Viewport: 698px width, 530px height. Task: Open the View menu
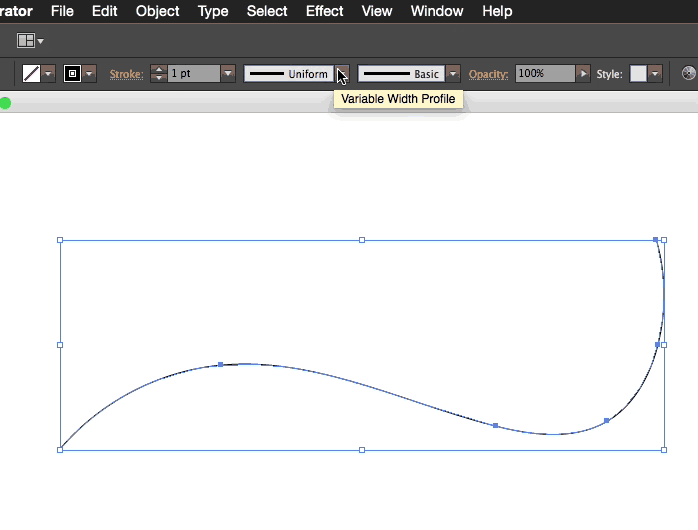(377, 11)
